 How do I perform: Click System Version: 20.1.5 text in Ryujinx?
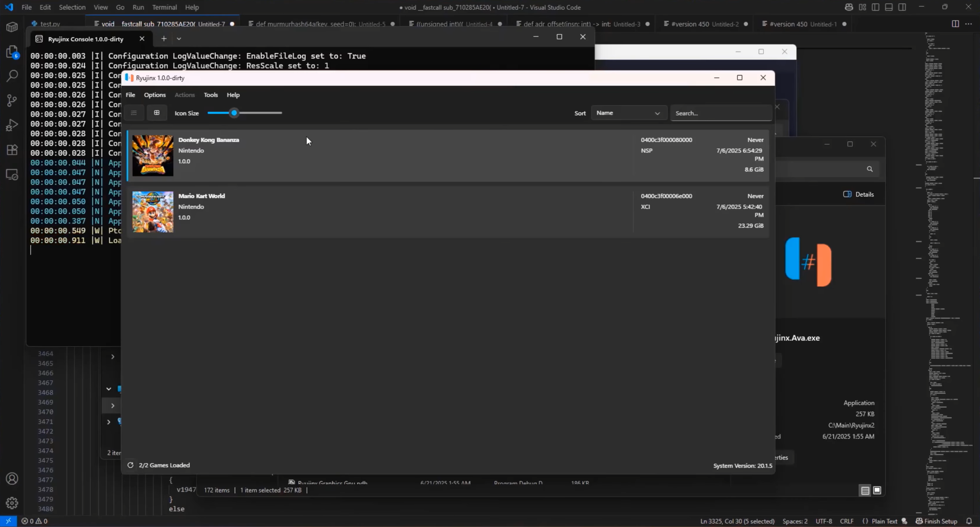point(743,466)
